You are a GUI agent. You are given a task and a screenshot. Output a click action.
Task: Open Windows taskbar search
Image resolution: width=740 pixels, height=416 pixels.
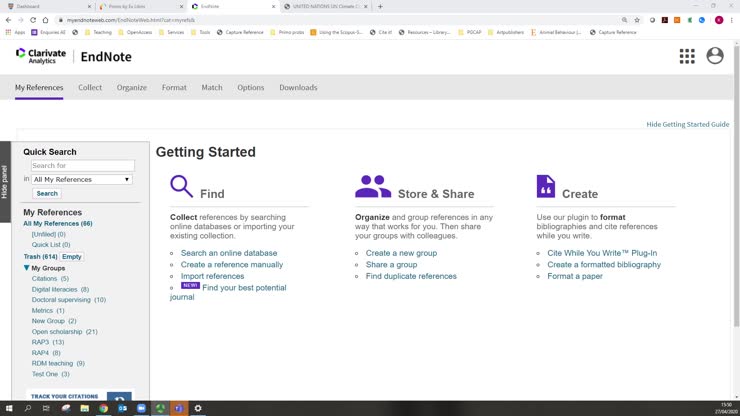[x=27, y=408]
